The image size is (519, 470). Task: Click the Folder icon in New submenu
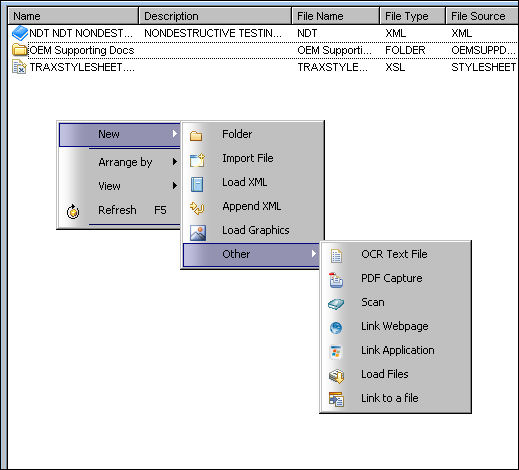coord(196,136)
